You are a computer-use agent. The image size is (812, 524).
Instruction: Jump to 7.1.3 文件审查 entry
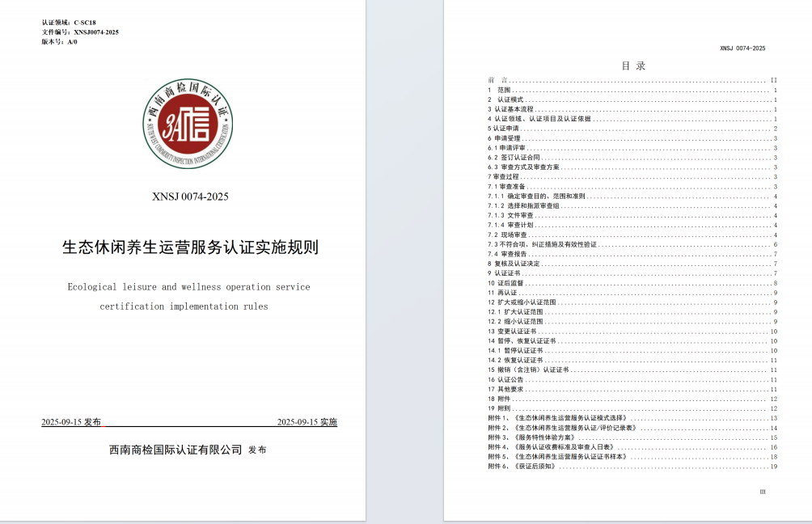point(511,216)
